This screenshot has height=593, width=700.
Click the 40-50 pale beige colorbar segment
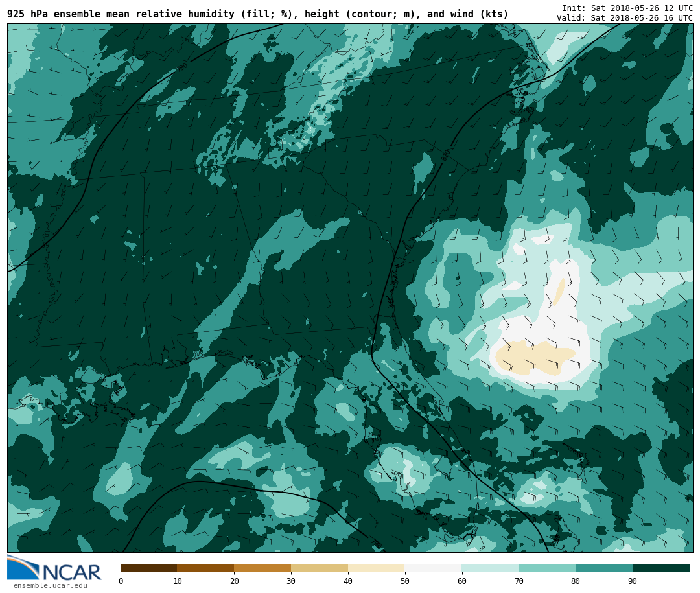[x=377, y=568]
